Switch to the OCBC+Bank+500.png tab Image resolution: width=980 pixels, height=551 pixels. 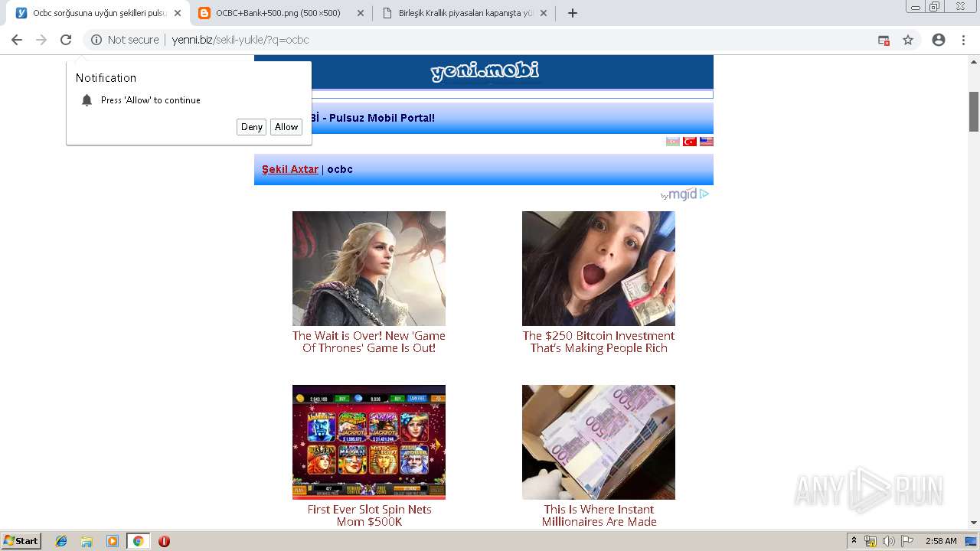click(x=280, y=13)
